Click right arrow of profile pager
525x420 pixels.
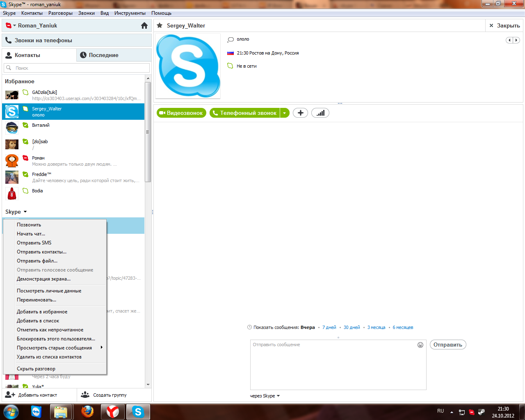516,40
